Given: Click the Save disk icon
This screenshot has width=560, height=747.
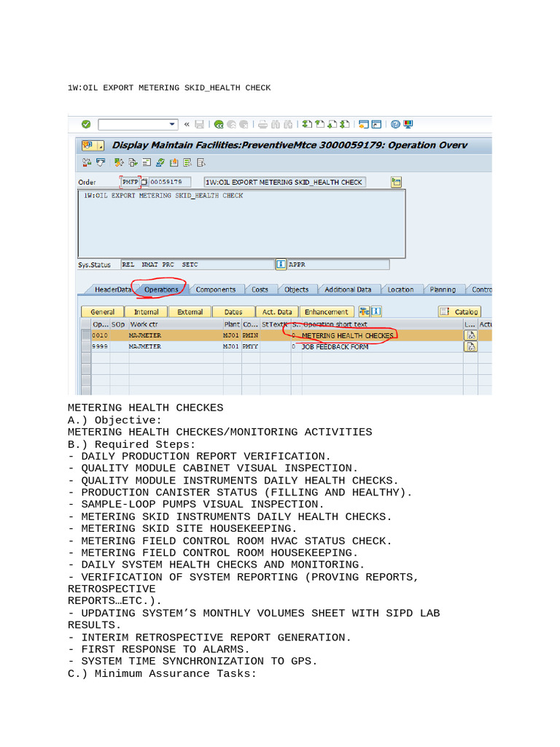Looking at the screenshot, I should pyautogui.click(x=199, y=125).
